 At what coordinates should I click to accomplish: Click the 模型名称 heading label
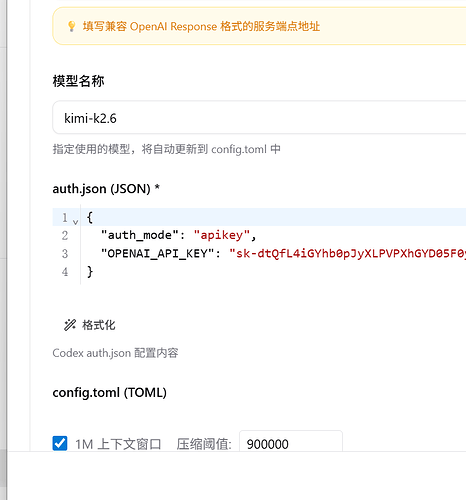pos(78,81)
